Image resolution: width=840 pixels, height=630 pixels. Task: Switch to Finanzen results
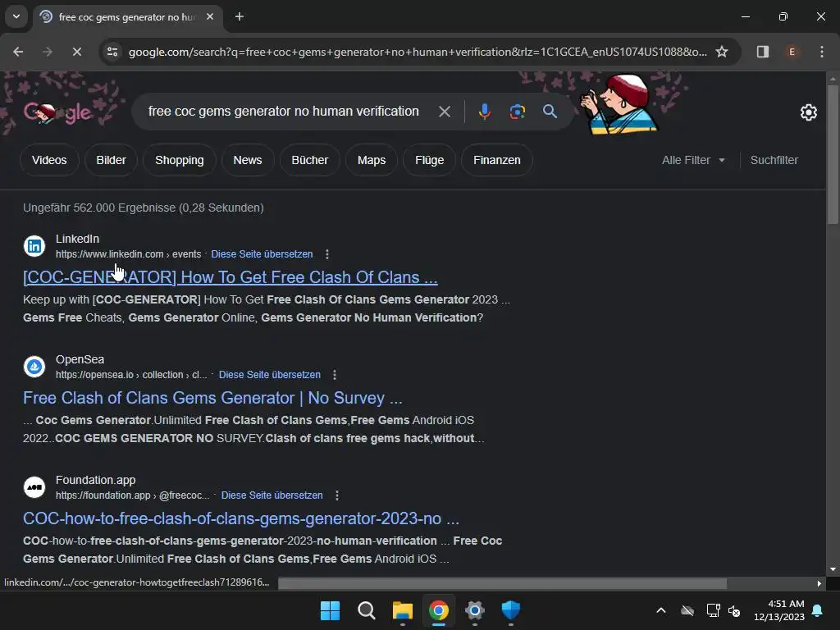coord(497,160)
